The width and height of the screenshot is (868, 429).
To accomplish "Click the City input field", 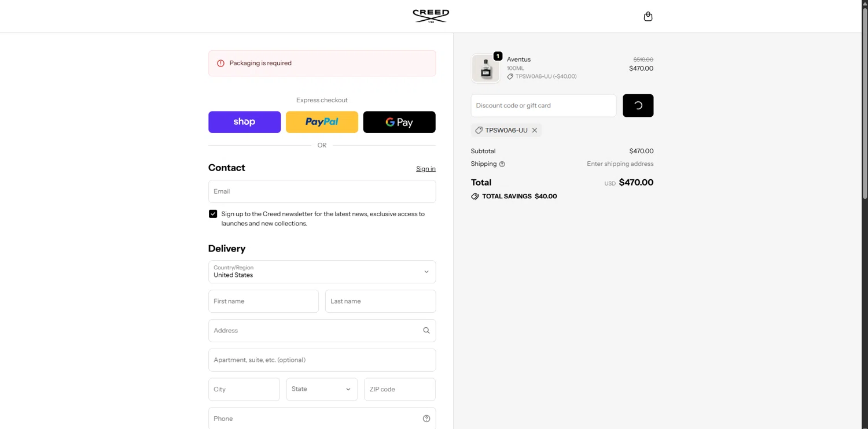I will 244,389.
